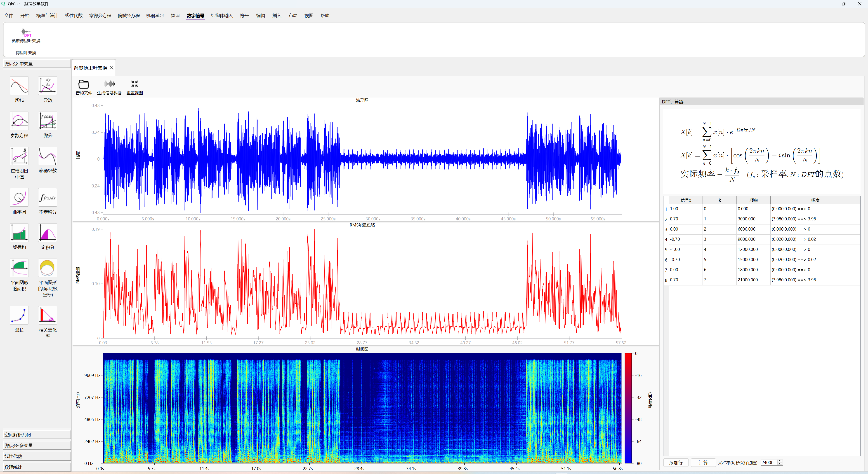Expand the 线性代数 sidebar section
The height and width of the screenshot is (474, 868).
(37, 456)
